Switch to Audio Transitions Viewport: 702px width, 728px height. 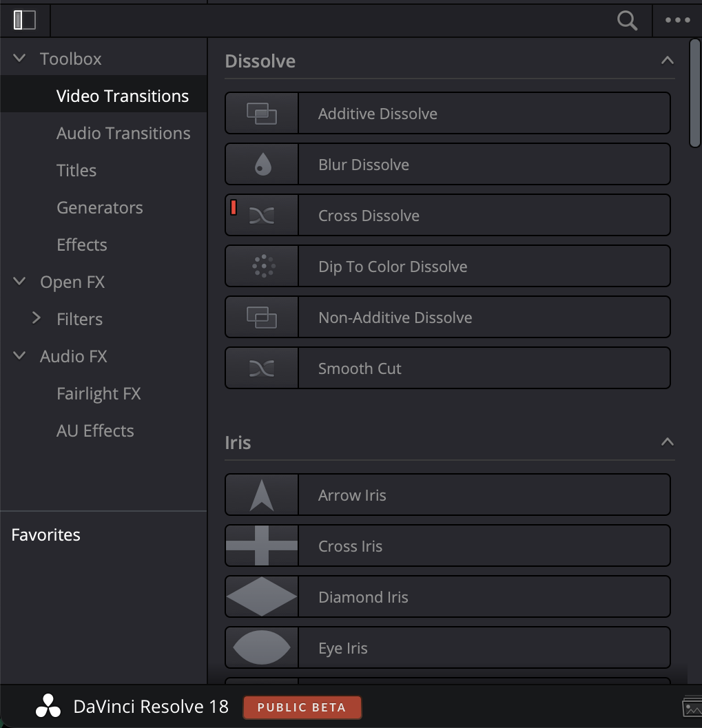tap(124, 132)
